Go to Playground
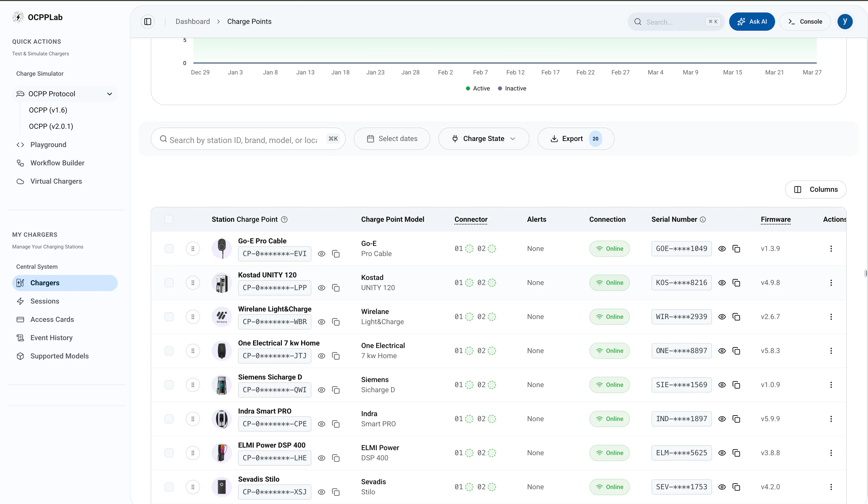This screenshot has width=868, height=504. point(48,145)
